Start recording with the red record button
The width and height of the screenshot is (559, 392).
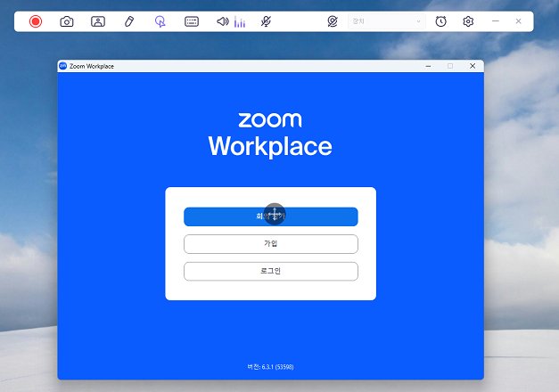click(36, 21)
